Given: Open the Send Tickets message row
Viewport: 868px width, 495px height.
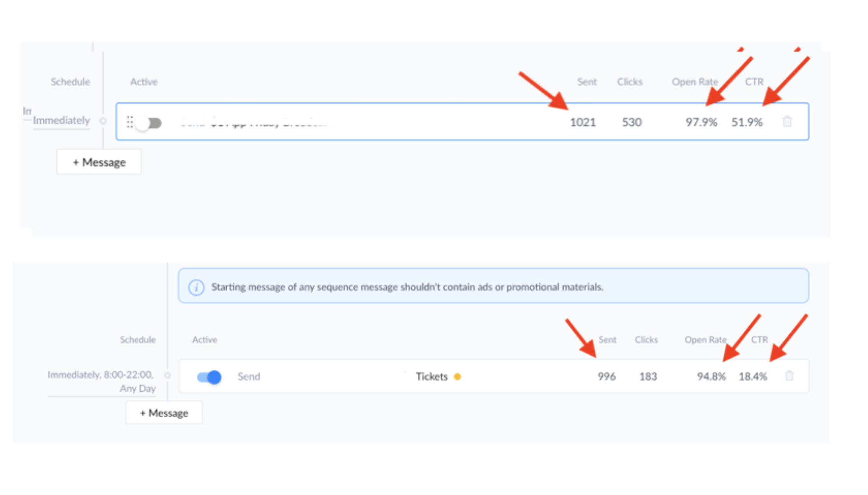Looking at the screenshot, I should pos(494,376).
